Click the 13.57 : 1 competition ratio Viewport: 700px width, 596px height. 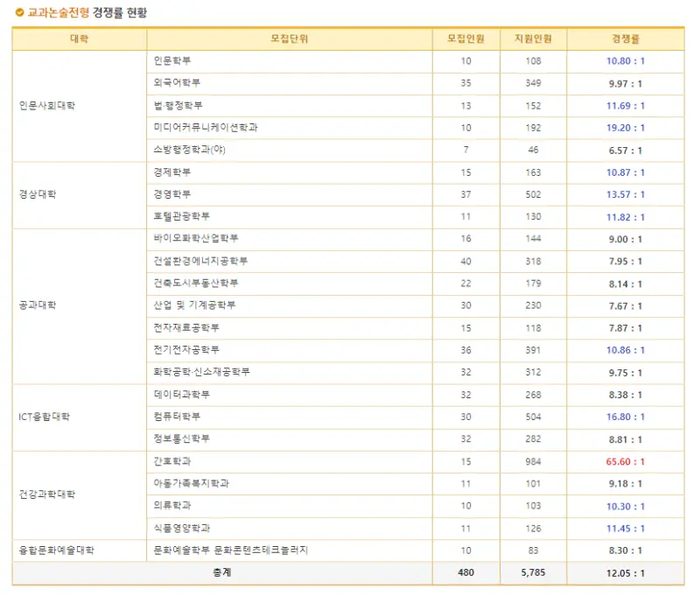pos(626,194)
